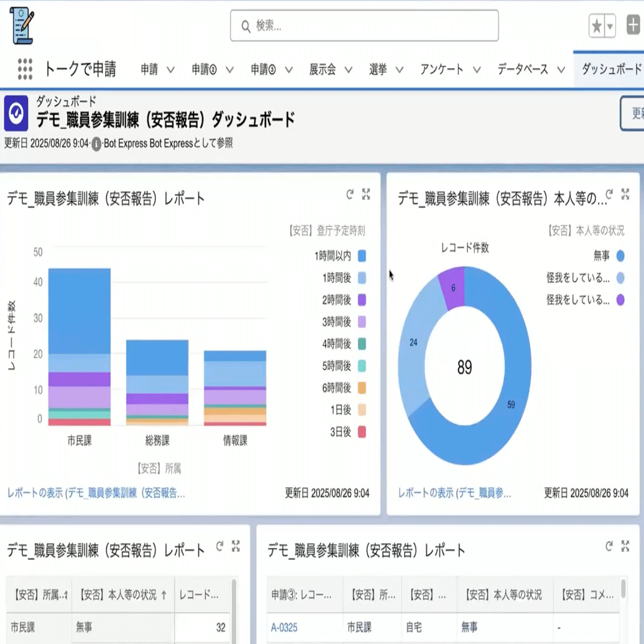Refresh the 安否報告 bar chart report

pyautogui.click(x=350, y=194)
